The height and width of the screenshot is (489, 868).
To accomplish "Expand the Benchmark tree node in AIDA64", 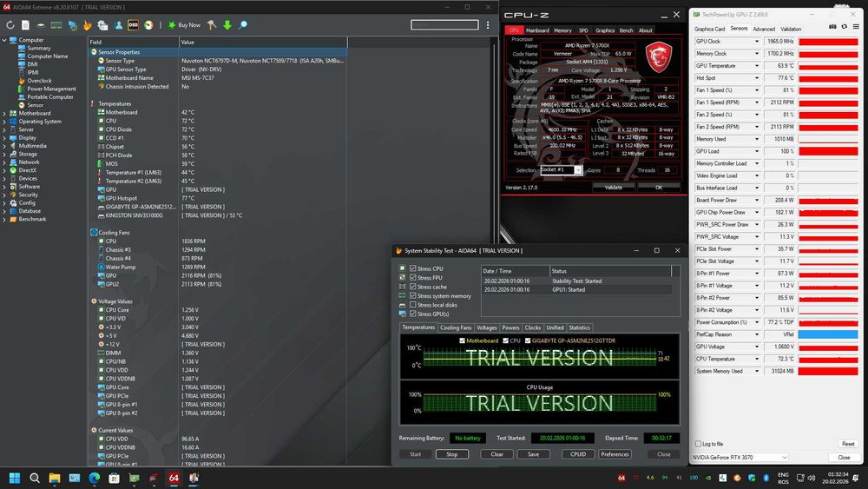I will [x=4, y=219].
